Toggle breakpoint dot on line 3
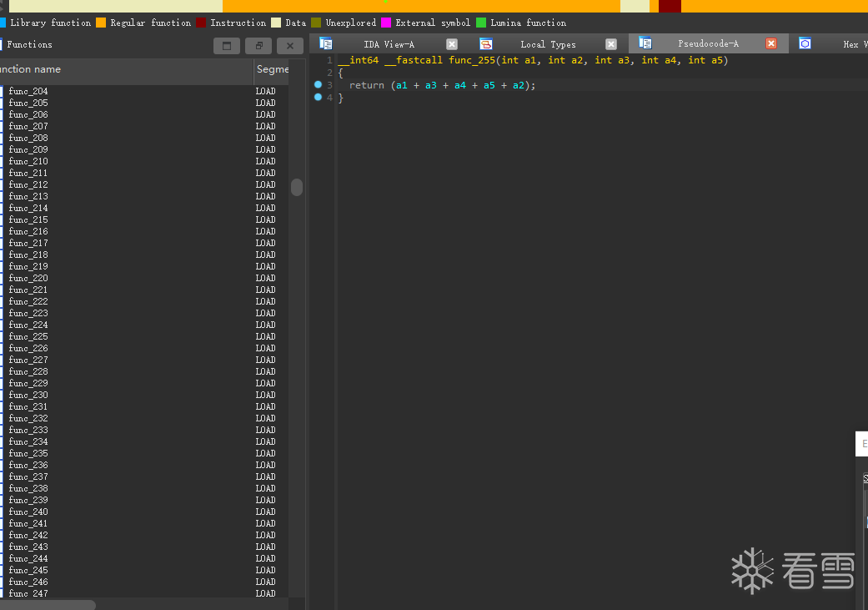The height and width of the screenshot is (610, 868). pos(318,85)
